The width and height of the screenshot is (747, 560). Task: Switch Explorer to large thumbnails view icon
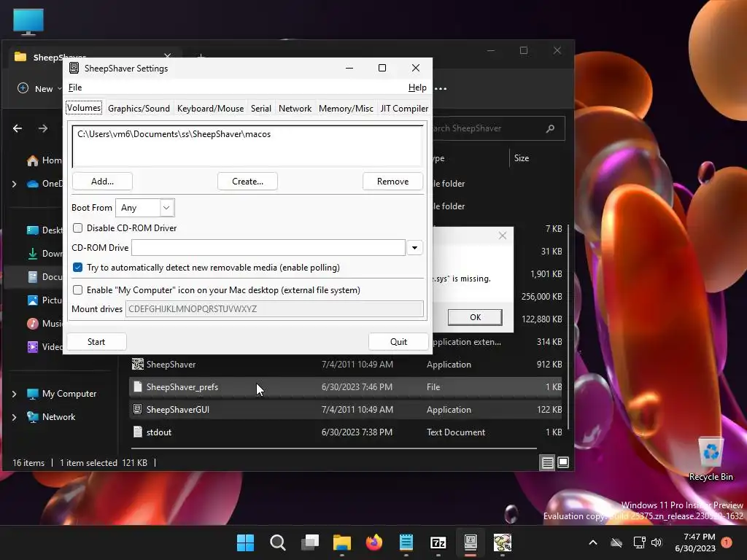(x=563, y=462)
